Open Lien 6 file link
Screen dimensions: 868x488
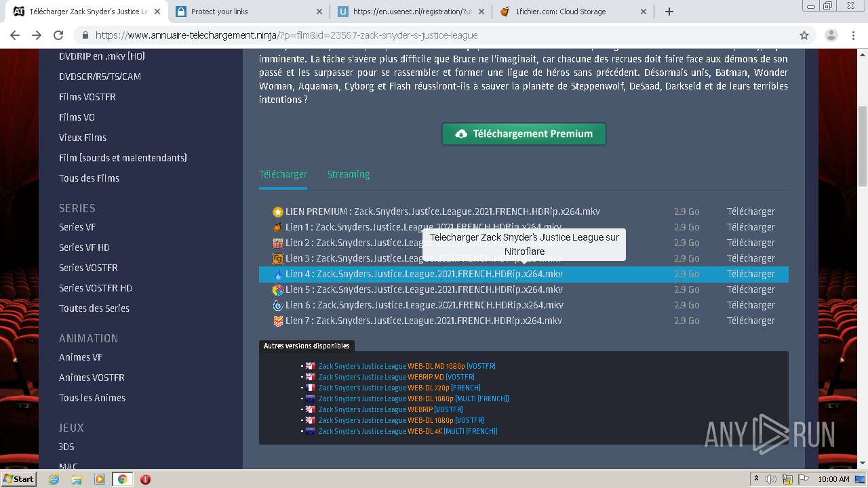coord(425,306)
